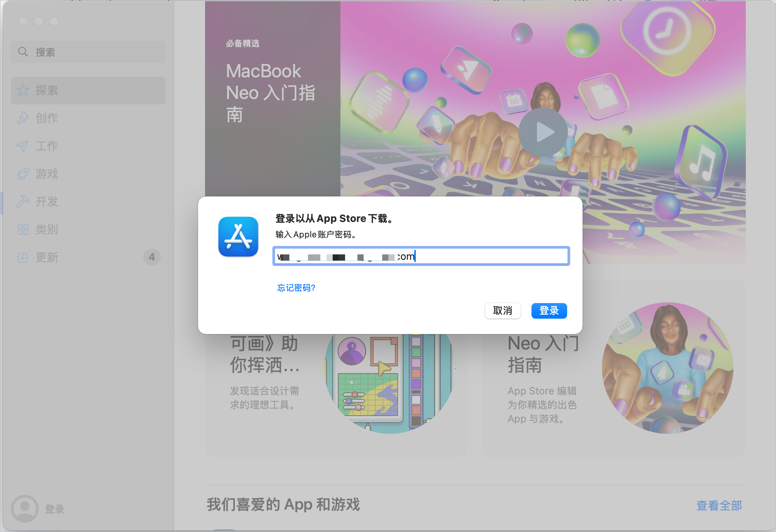Open the 查看全部 link
Viewport: 776px width, 532px height.
coord(719,505)
